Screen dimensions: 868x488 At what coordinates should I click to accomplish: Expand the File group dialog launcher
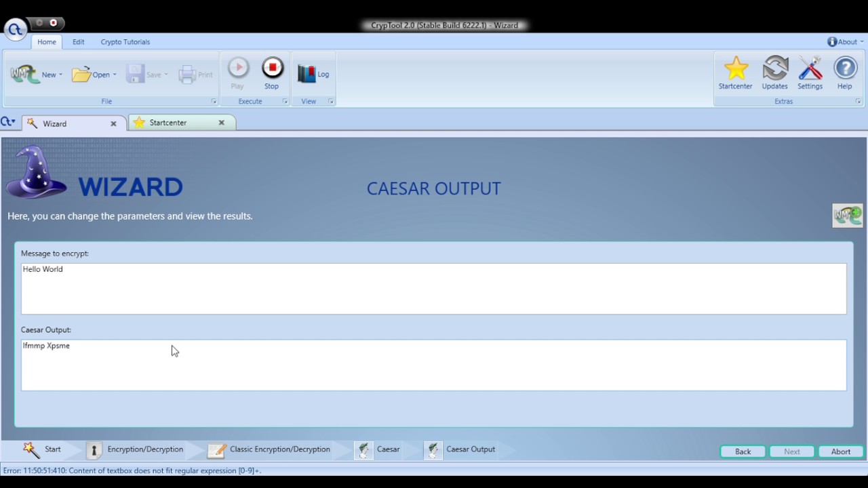(x=214, y=102)
